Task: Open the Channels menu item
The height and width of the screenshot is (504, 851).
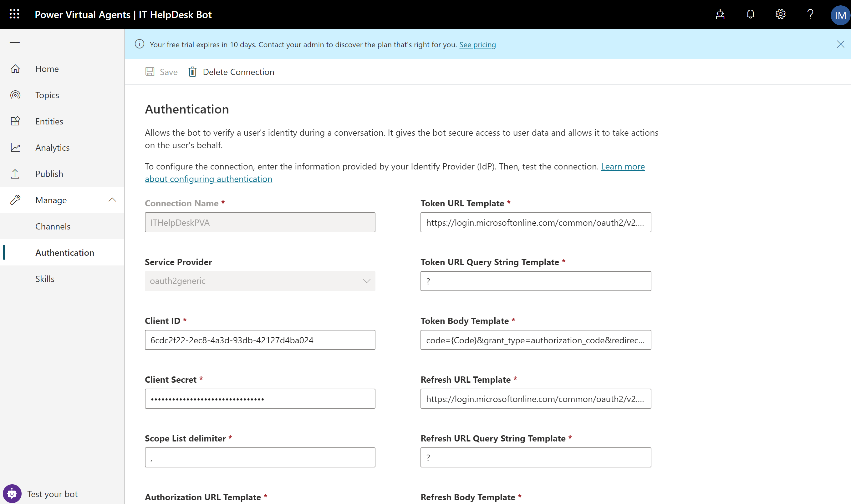Action: tap(53, 226)
